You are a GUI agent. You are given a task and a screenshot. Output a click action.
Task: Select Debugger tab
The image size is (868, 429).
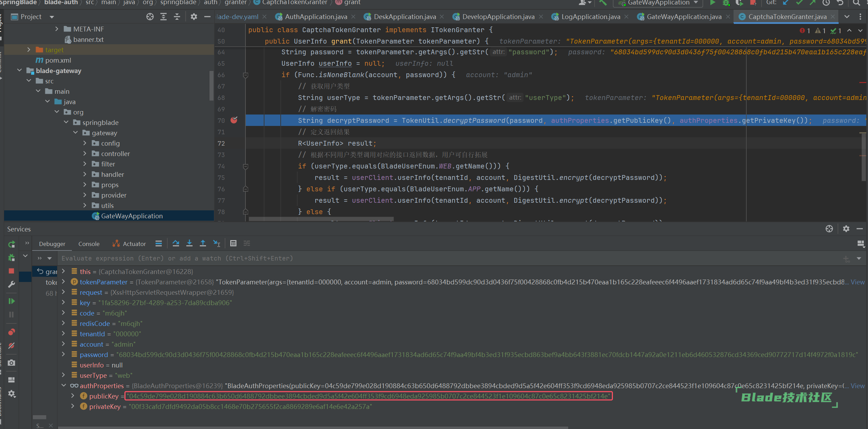coord(52,244)
